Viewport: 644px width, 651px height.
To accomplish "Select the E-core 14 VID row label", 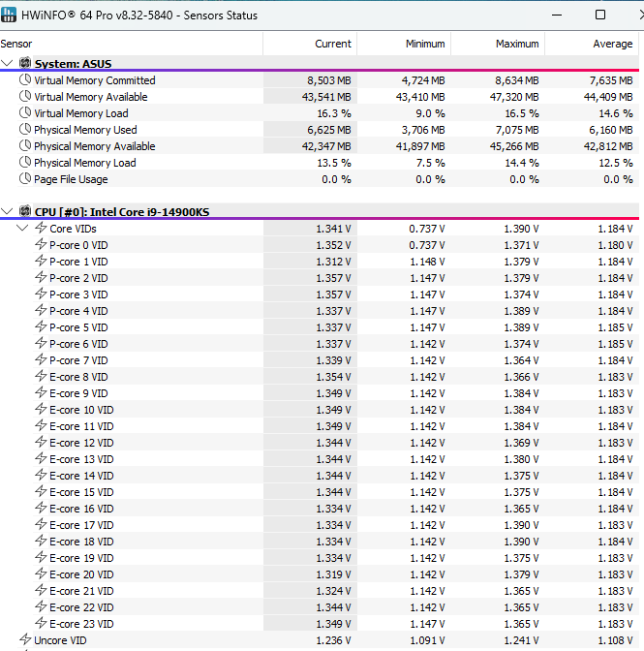I will point(81,476).
